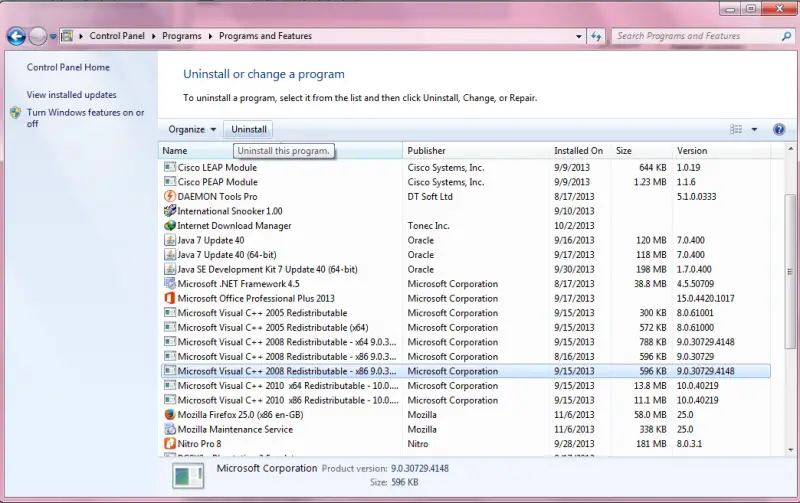Click the scrollbar down arrow

790,450
